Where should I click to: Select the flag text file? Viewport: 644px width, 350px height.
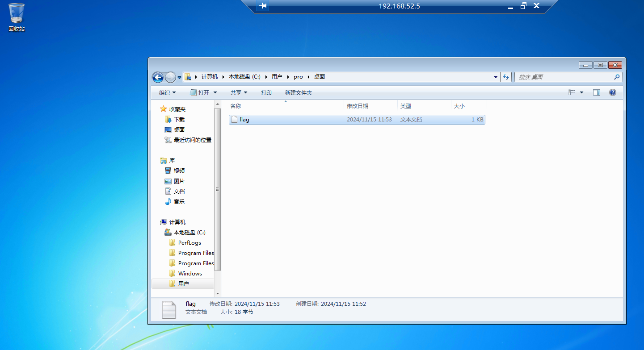(244, 120)
